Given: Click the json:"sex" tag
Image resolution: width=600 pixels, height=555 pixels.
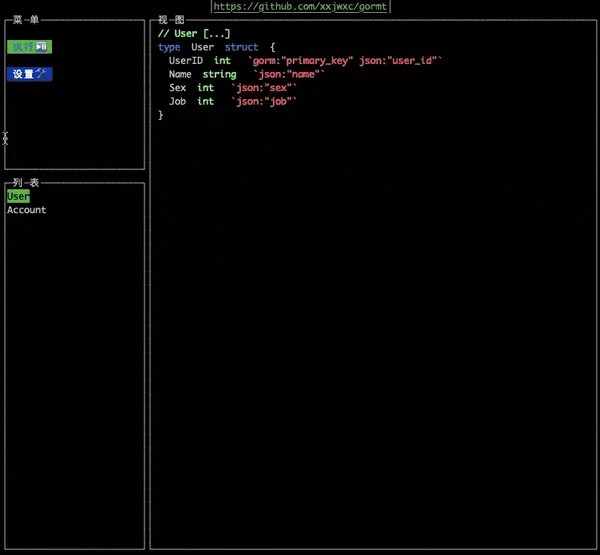Looking at the screenshot, I should point(264,88).
